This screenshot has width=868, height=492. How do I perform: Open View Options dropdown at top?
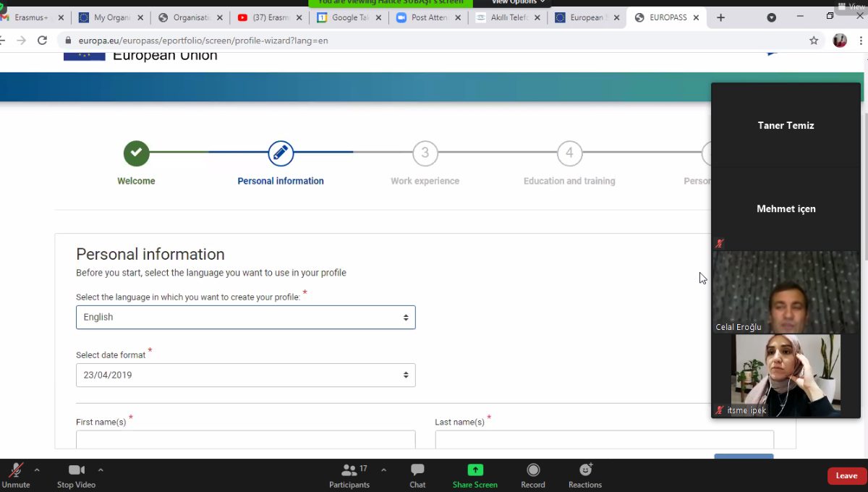(x=518, y=3)
